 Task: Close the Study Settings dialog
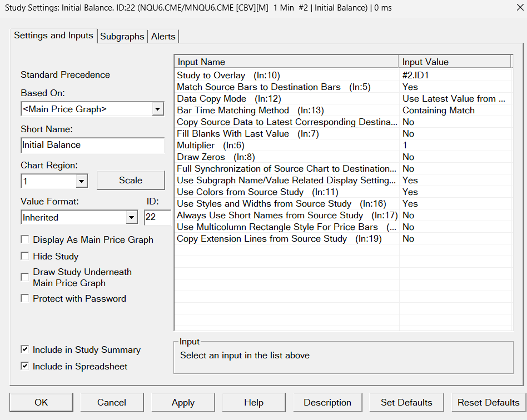pyautogui.click(x=520, y=7)
